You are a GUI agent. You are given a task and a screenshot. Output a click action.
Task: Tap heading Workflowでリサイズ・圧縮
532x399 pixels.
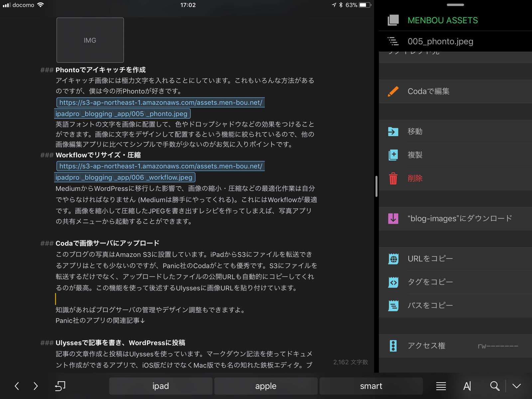(98, 155)
